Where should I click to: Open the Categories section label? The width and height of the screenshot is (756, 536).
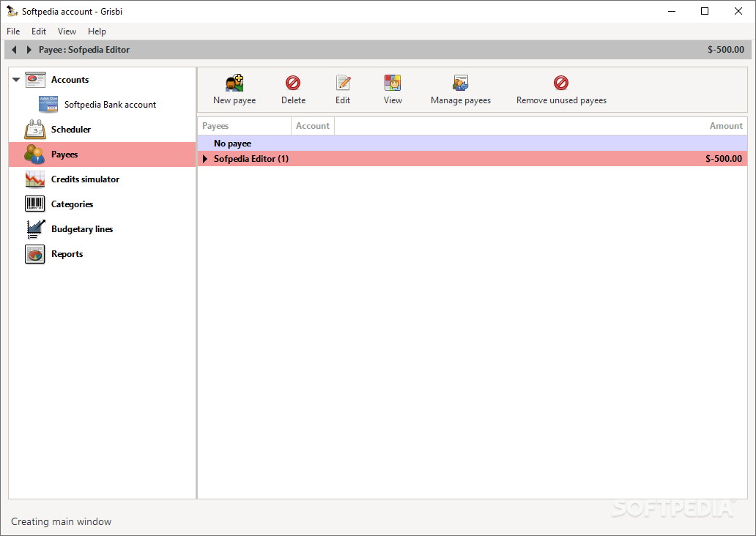[72, 204]
